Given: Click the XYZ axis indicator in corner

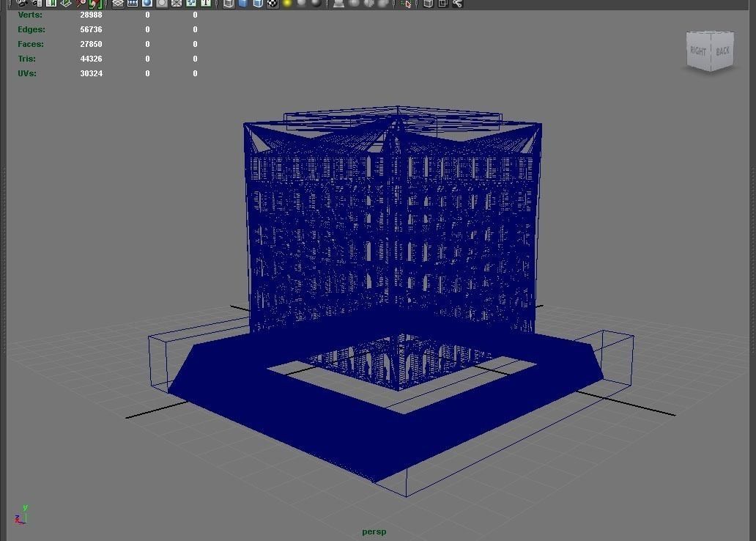Looking at the screenshot, I should 21,515.
